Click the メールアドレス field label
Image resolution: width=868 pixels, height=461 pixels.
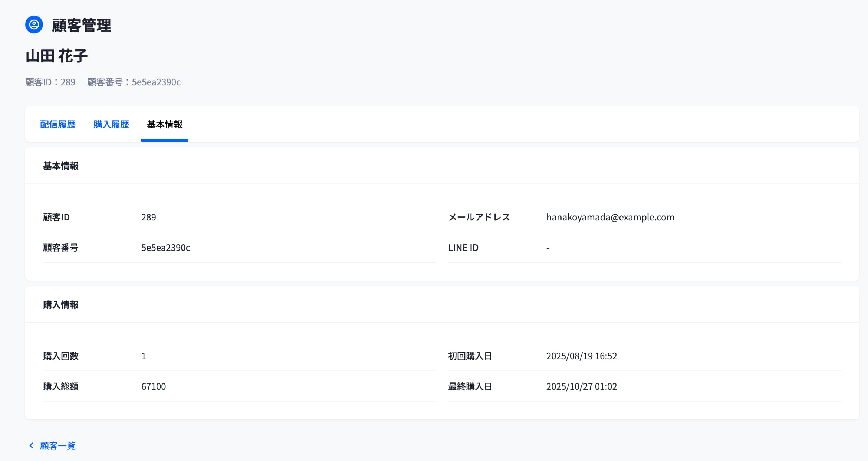coord(479,217)
